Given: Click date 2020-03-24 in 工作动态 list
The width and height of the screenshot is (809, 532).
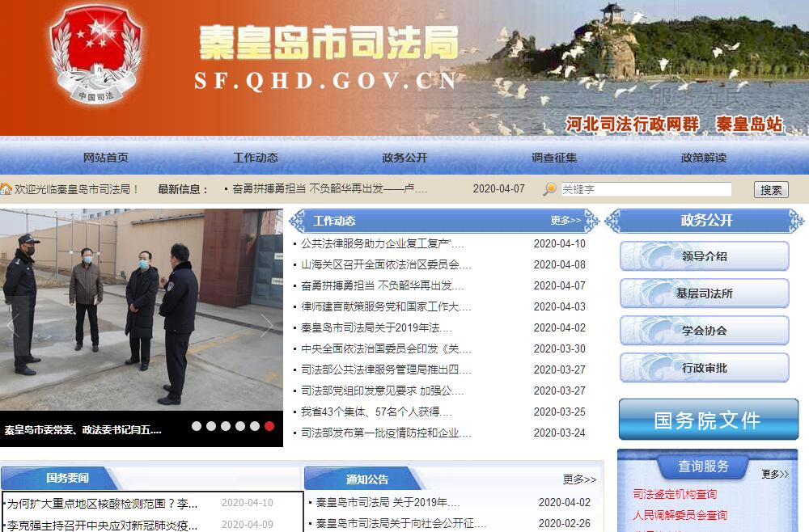Looking at the screenshot, I should 560,433.
